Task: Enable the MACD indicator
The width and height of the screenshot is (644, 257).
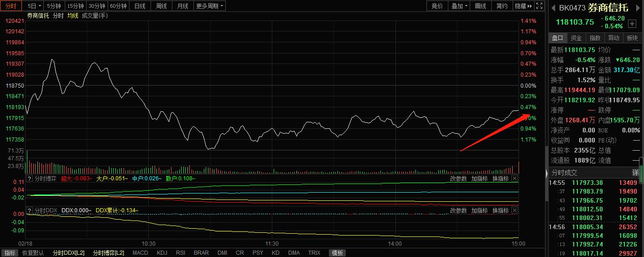Action: coord(140,253)
